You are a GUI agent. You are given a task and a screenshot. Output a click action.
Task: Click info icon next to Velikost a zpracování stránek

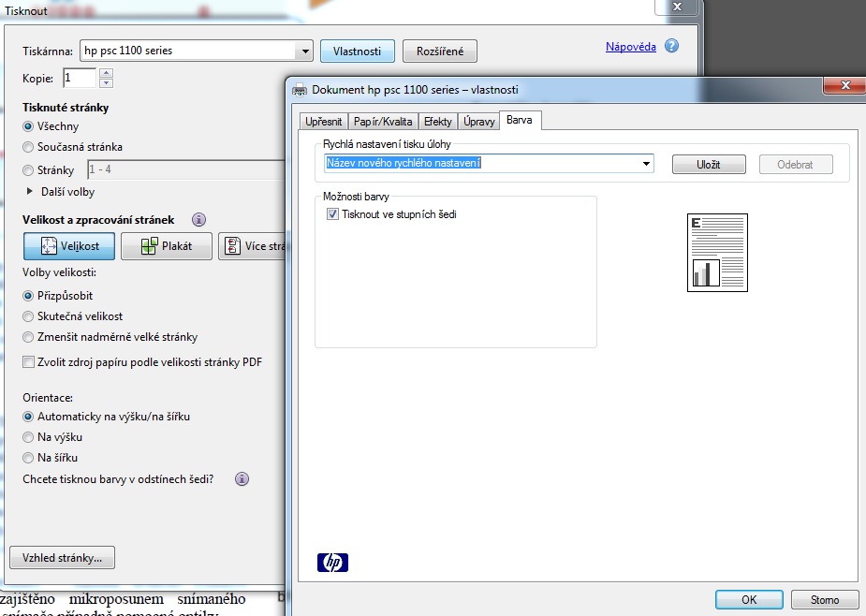click(x=198, y=220)
